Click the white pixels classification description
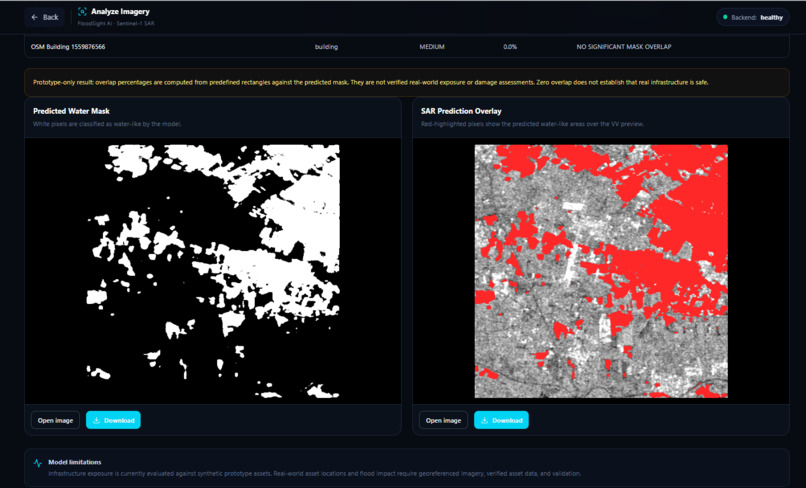 point(107,124)
